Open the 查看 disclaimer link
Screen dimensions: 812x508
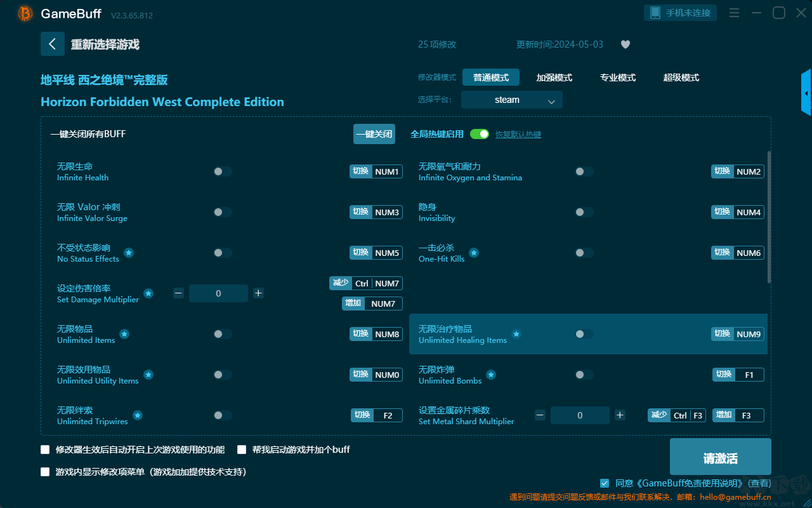click(759, 484)
